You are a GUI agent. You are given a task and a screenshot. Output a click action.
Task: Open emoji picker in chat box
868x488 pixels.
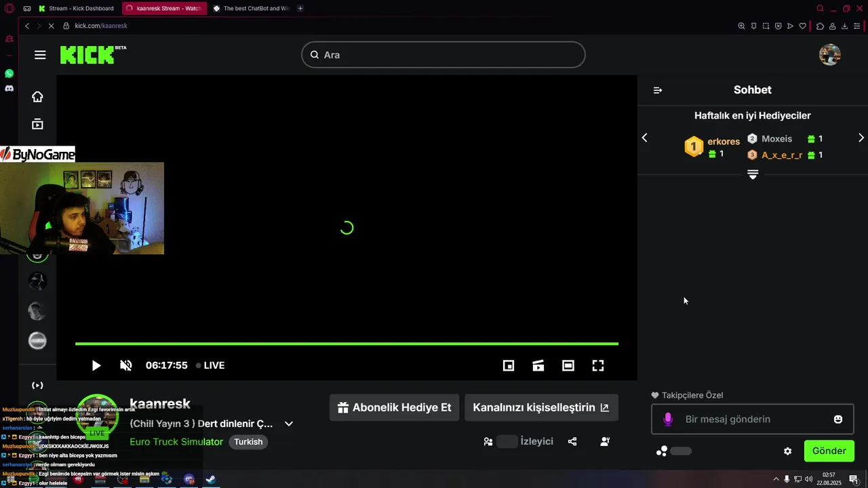[x=838, y=419]
